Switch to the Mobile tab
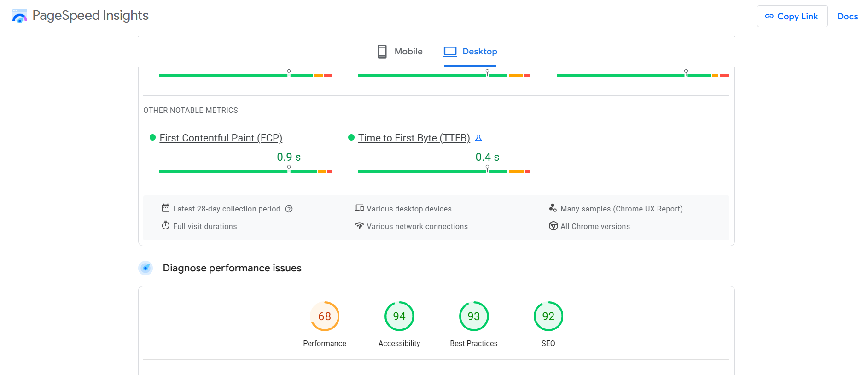 400,52
